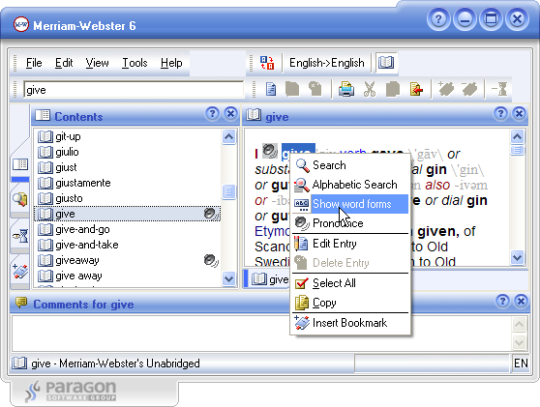Open the View menu
This screenshot has height=407, width=540.
coord(97,63)
